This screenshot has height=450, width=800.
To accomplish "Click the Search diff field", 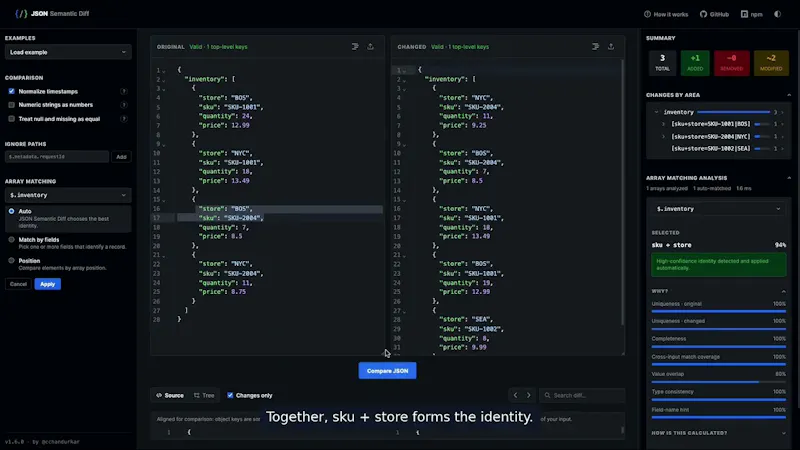I will point(582,395).
